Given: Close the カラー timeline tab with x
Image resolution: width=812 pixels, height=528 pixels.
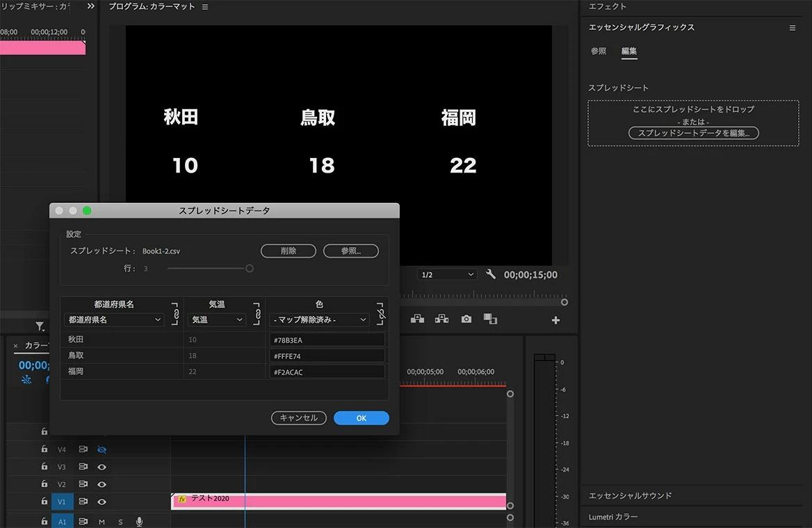Looking at the screenshot, I should [15, 346].
